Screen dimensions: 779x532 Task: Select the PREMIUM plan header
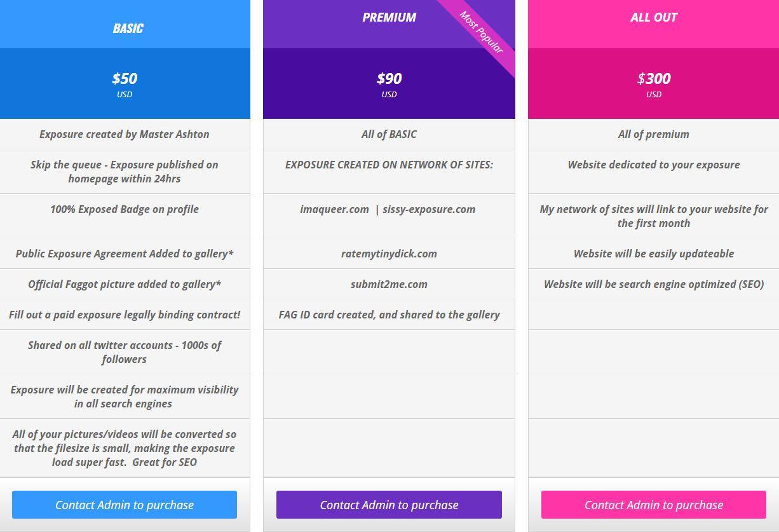click(389, 18)
